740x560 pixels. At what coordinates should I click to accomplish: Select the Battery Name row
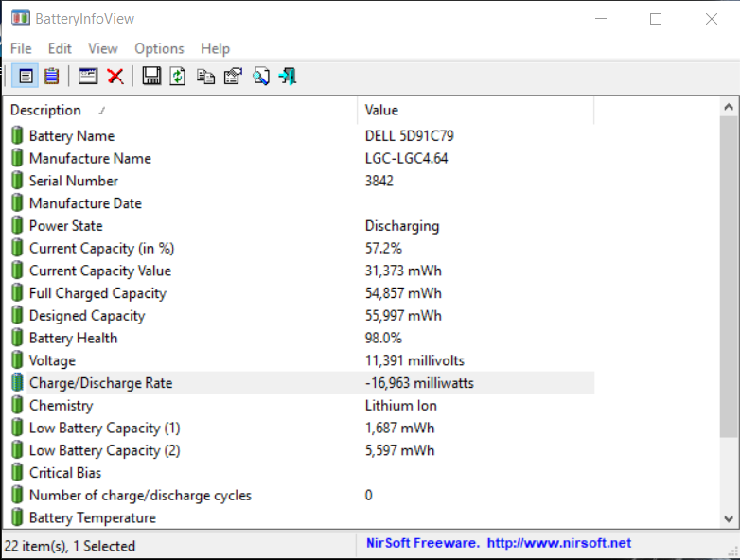(299, 136)
